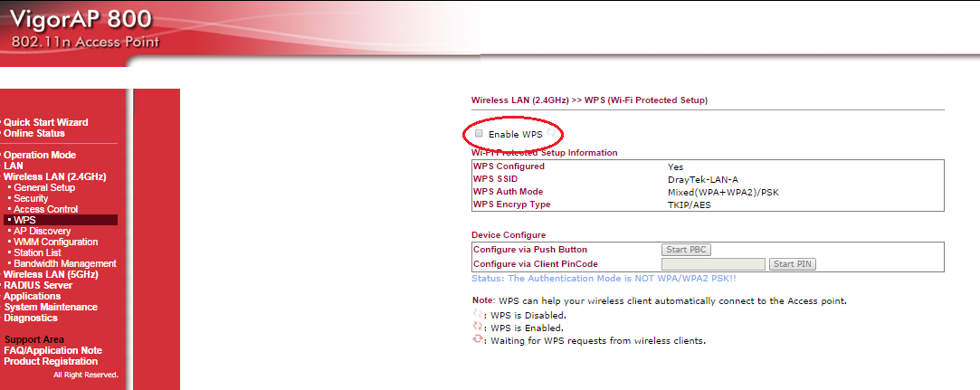This screenshot has height=390, width=980.
Task: Open Access Control page
Action: click(x=45, y=209)
